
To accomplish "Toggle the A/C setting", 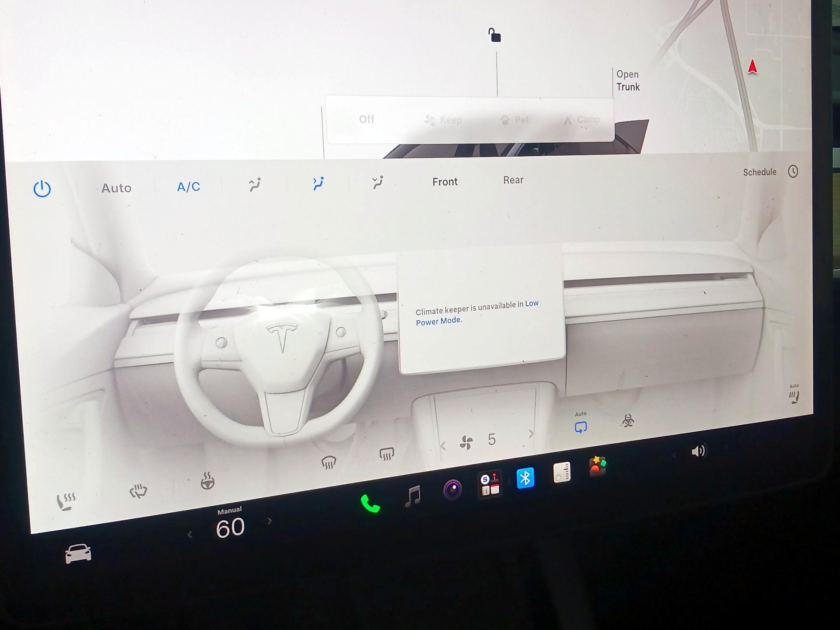I will 189,187.
